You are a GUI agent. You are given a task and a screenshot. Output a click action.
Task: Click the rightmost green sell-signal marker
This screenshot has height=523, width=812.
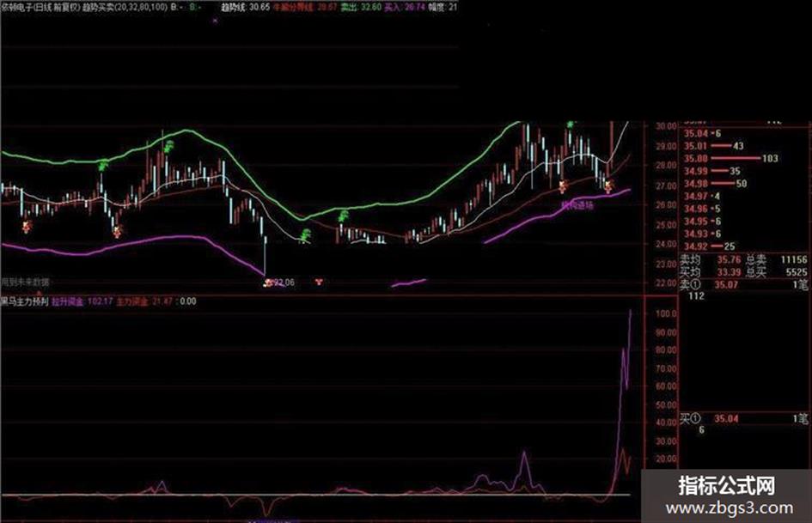click(x=571, y=125)
